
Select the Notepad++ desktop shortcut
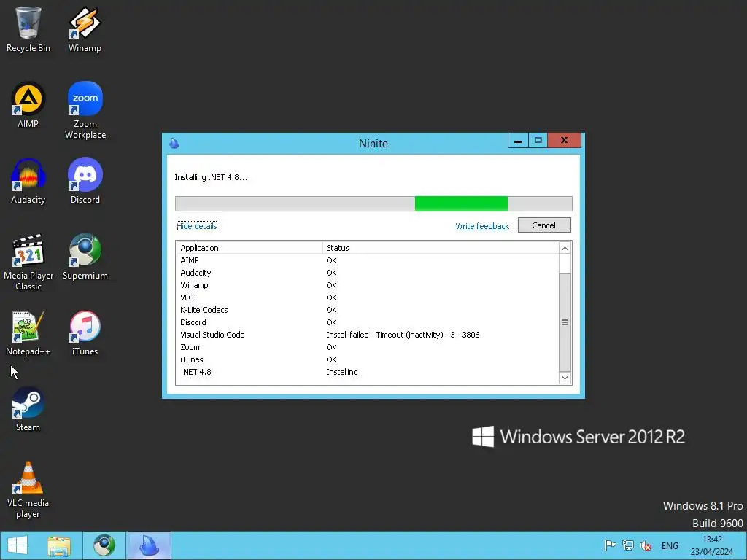(28, 333)
